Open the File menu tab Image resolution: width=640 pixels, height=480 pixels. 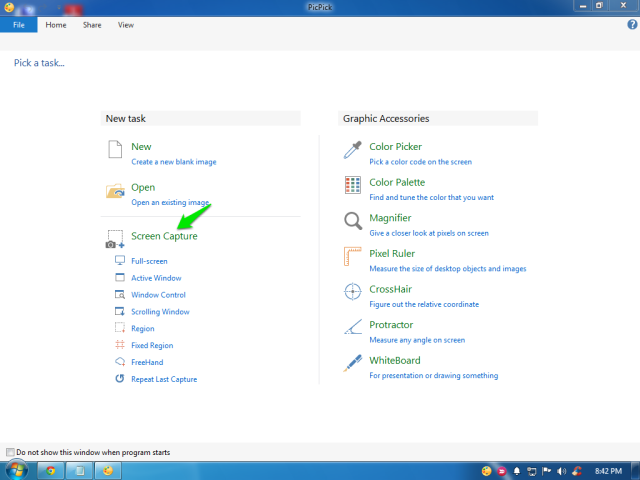pyautogui.click(x=19, y=25)
